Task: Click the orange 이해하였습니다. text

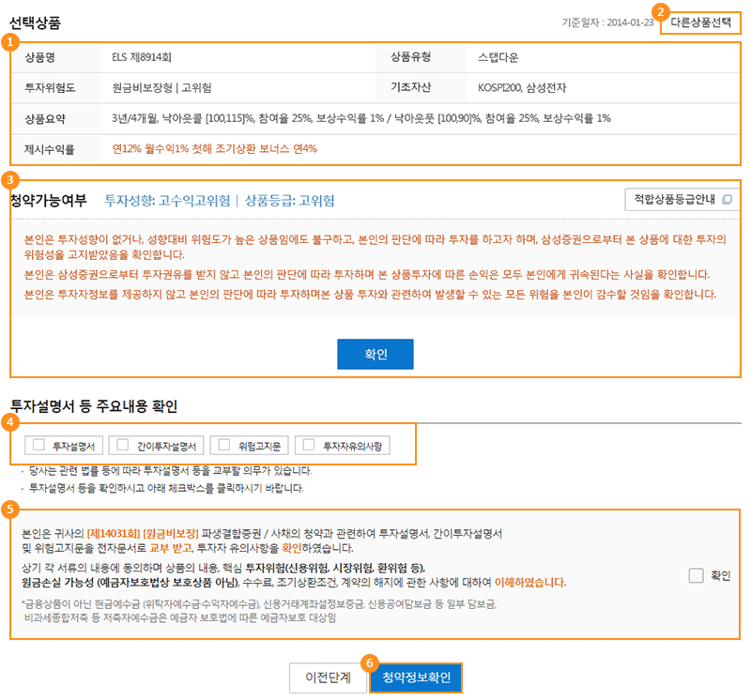Action: pos(530,582)
